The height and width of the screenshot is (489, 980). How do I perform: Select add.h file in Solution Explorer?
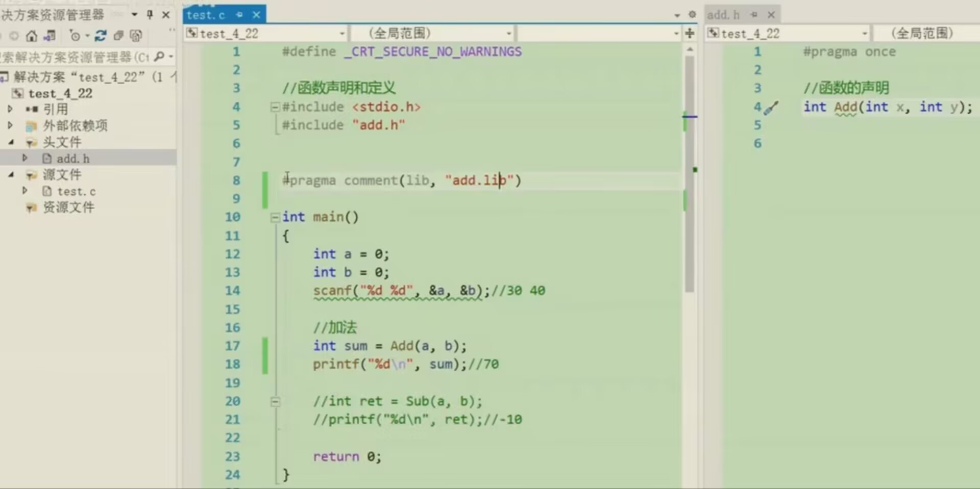click(73, 159)
